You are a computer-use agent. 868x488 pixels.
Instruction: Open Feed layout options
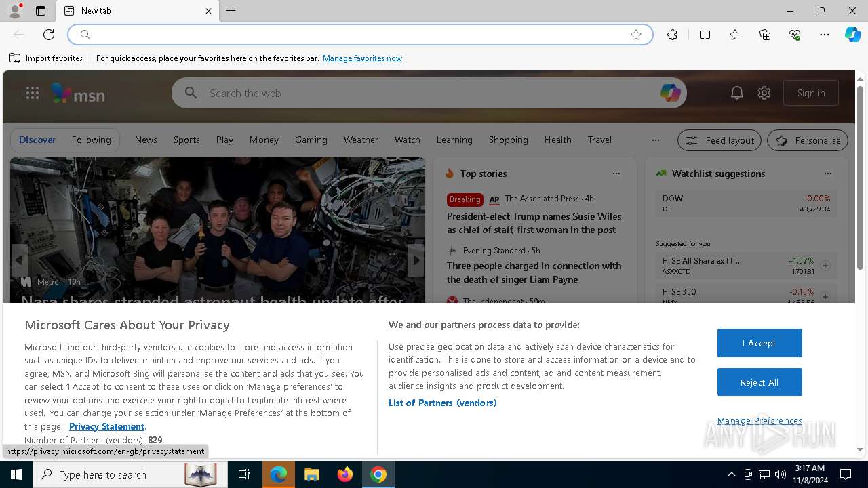tap(720, 140)
